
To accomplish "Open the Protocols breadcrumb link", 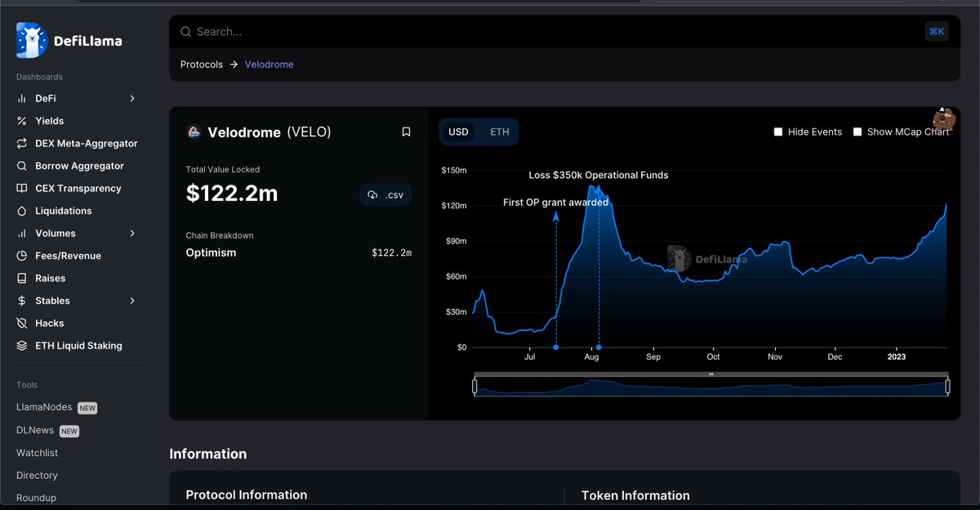I will click(201, 64).
